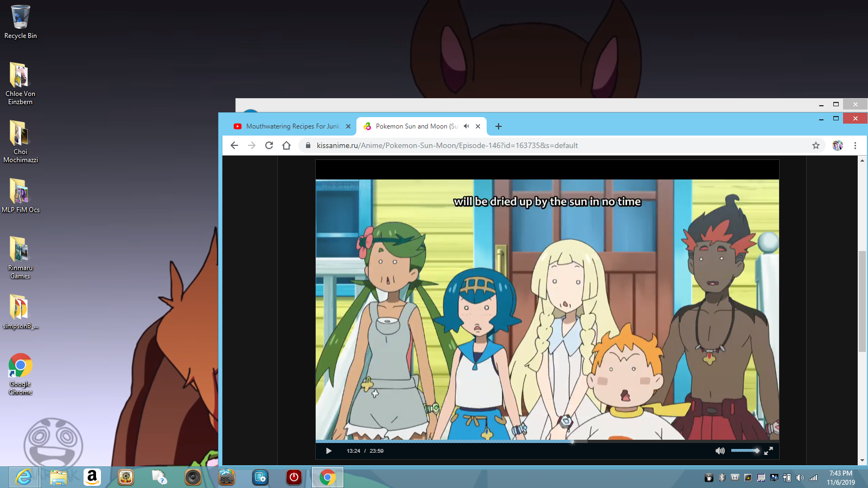Click red power button app in taskbar
868x488 pixels.
(x=294, y=477)
